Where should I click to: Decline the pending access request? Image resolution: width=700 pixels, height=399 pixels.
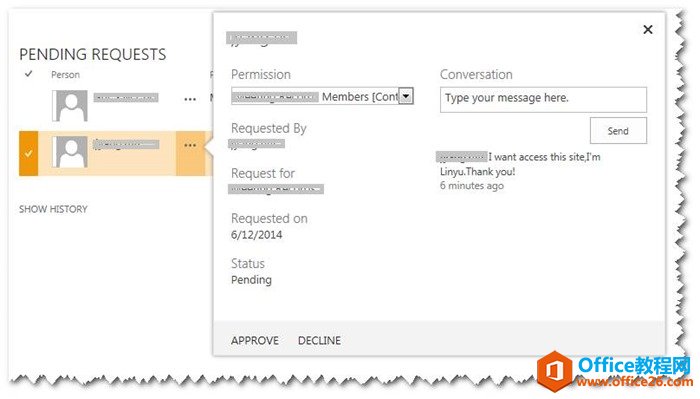point(319,341)
